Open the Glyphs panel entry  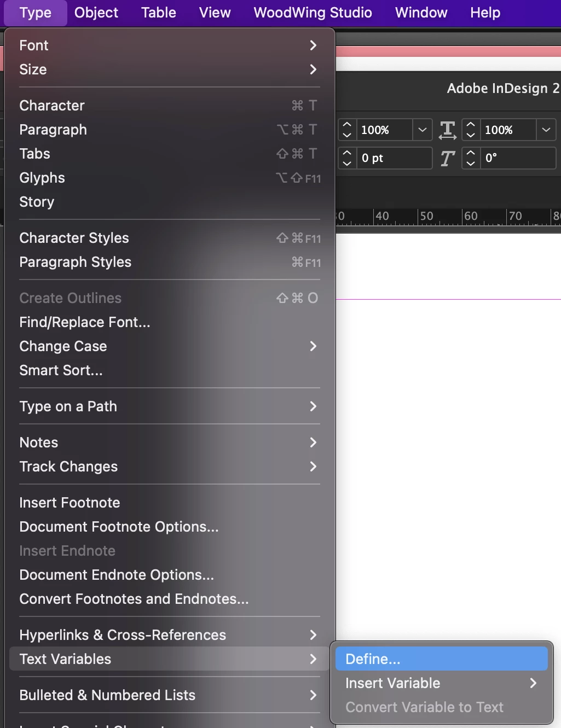pos(170,178)
